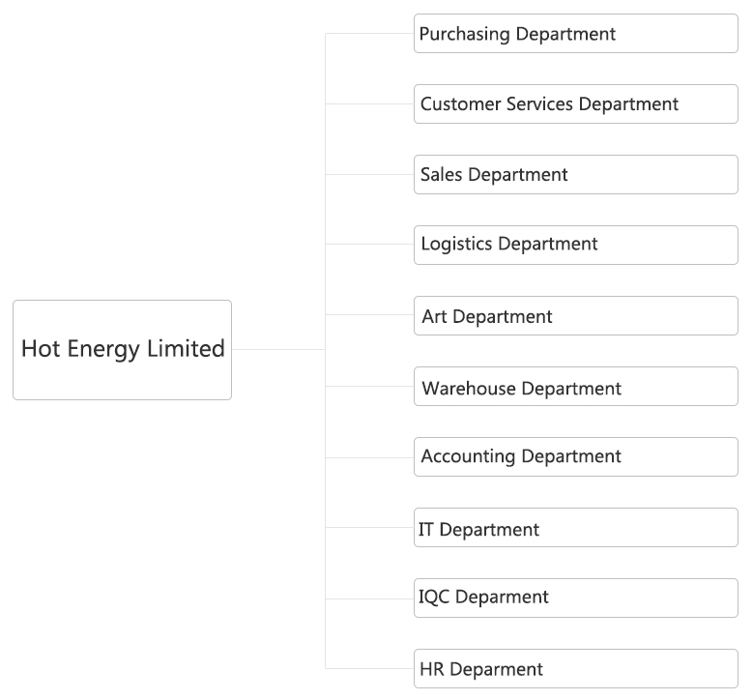Select the HR Deparment node
This screenshot has width=753, height=700.
[576, 669]
